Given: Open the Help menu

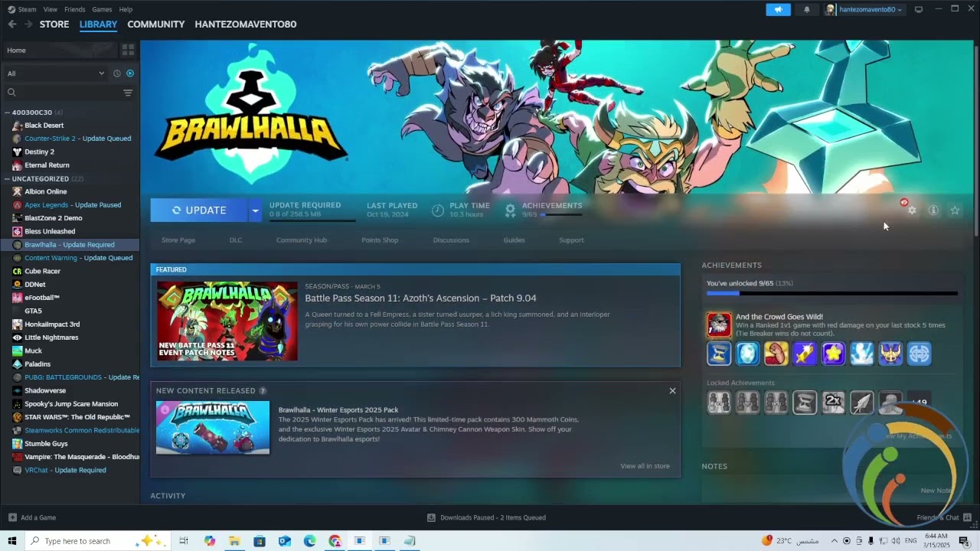Looking at the screenshot, I should point(126,9).
